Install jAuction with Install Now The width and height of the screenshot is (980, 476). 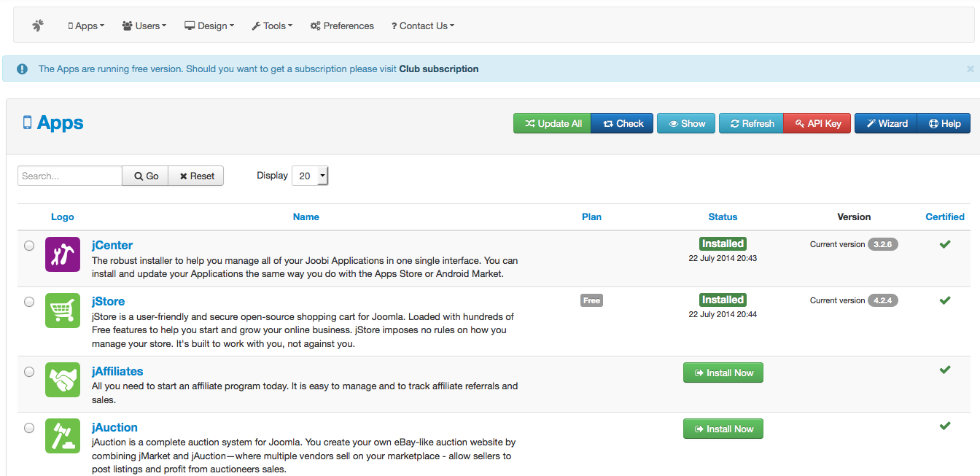tap(723, 429)
